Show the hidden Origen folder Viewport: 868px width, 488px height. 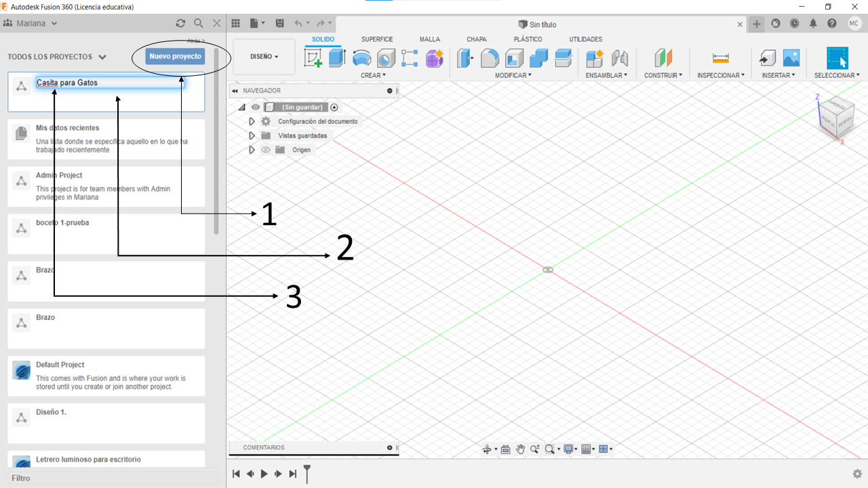[x=266, y=150]
